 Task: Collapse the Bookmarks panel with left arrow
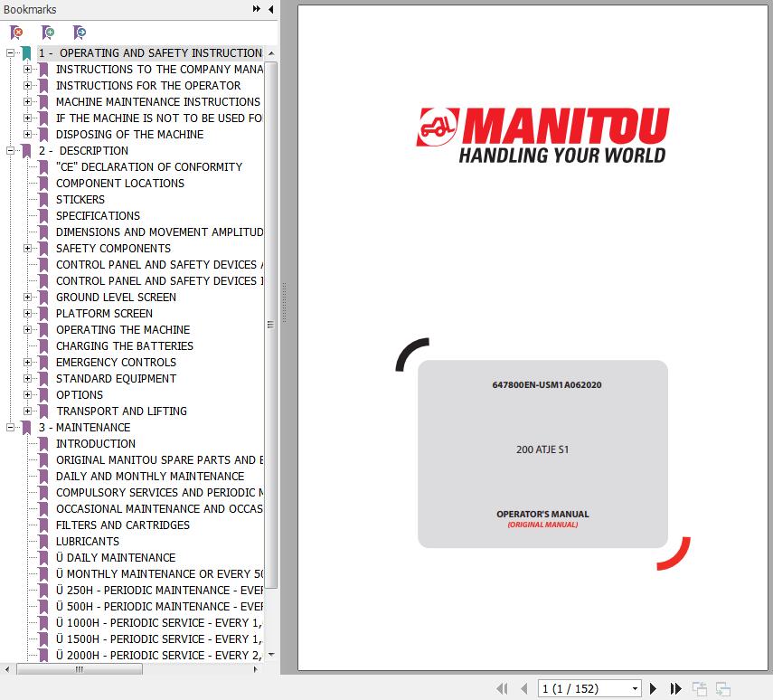point(270,9)
